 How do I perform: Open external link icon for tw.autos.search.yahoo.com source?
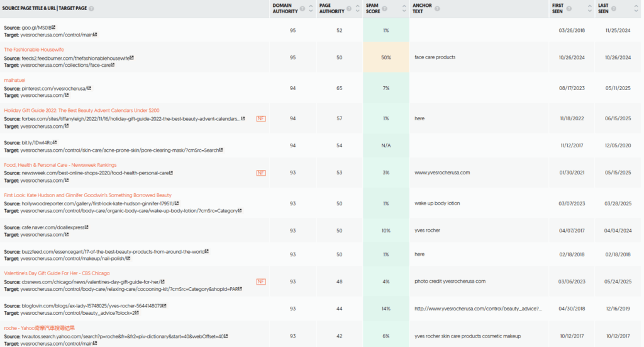226,336
